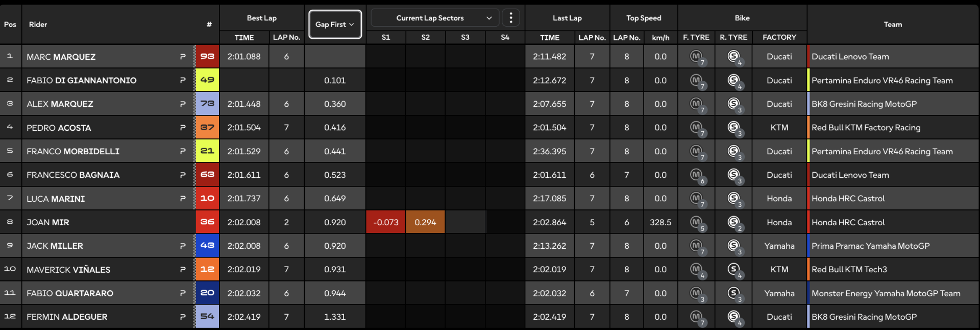
Task: Select Fabio Di Giannantonio's rear tyre icon
Action: tap(734, 81)
